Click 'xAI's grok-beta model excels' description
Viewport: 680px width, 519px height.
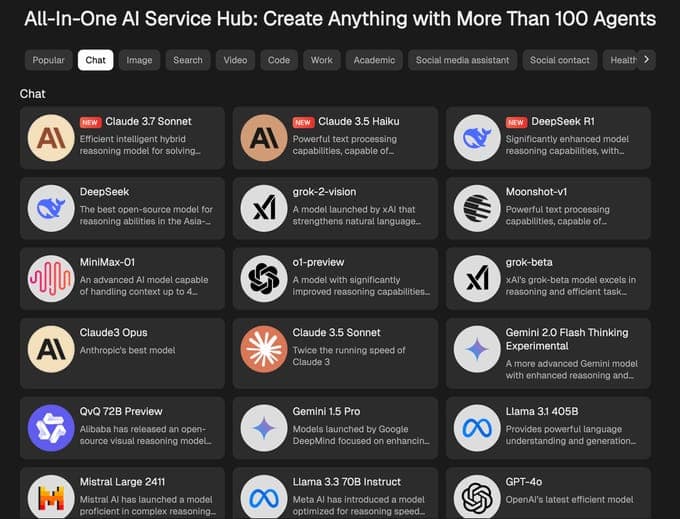[571, 285]
